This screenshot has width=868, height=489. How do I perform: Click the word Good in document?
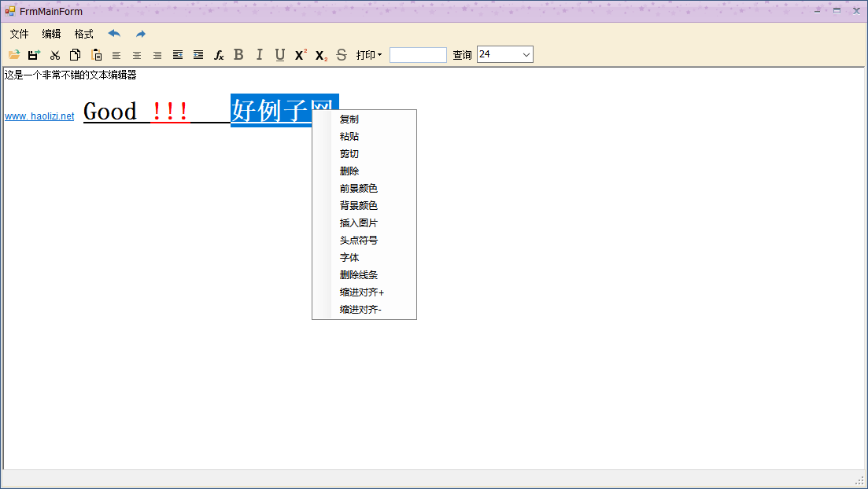(x=110, y=111)
